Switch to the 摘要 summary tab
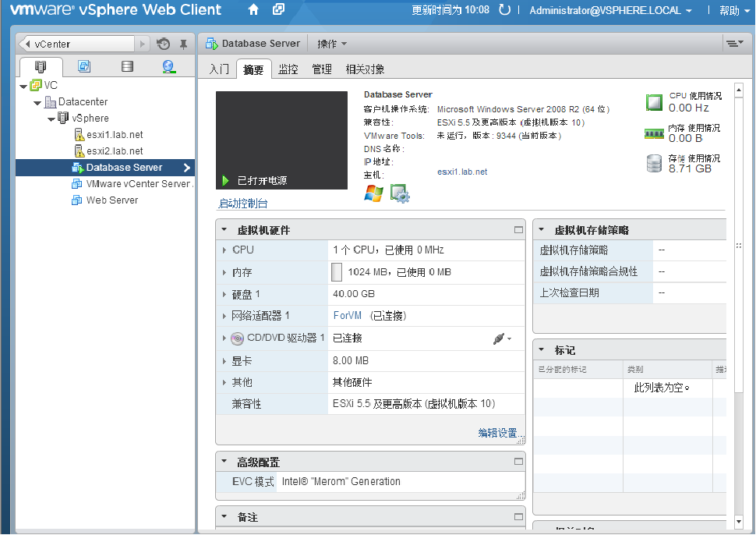Image resolution: width=756 pixels, height=535 pixels. (253, 70)
